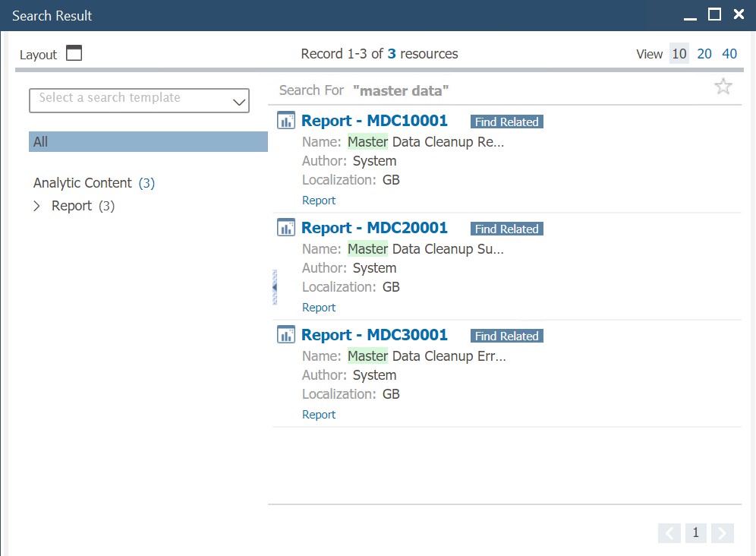Click the previous page arrow

tap(669, 532)
